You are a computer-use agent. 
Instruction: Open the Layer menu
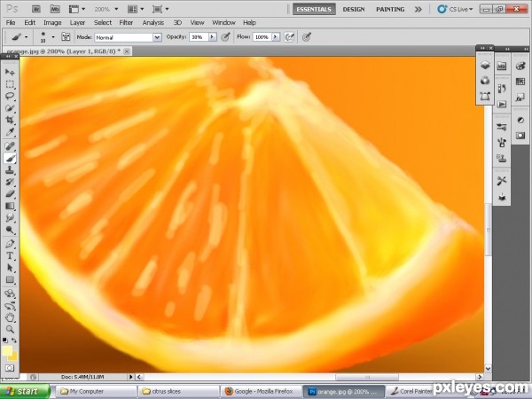pyautogui.click(x=77, y=22)
